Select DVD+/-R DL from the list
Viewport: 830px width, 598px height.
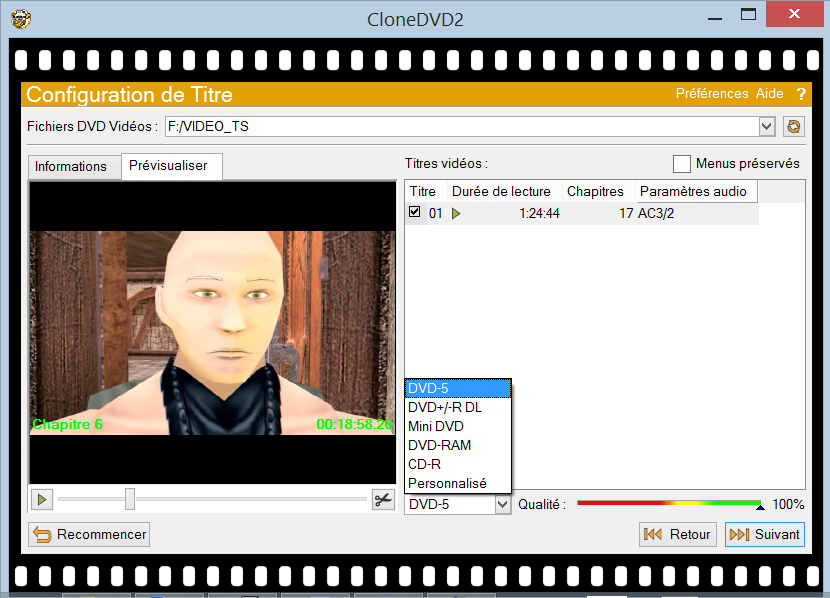pos(458,407)
